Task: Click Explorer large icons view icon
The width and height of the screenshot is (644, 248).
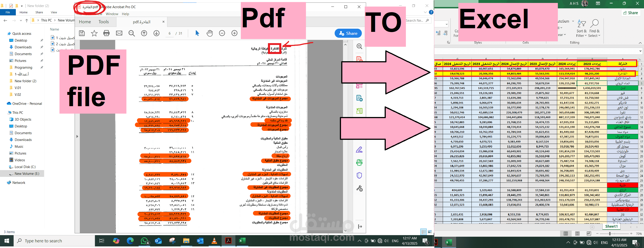Action: click(430, 232)
